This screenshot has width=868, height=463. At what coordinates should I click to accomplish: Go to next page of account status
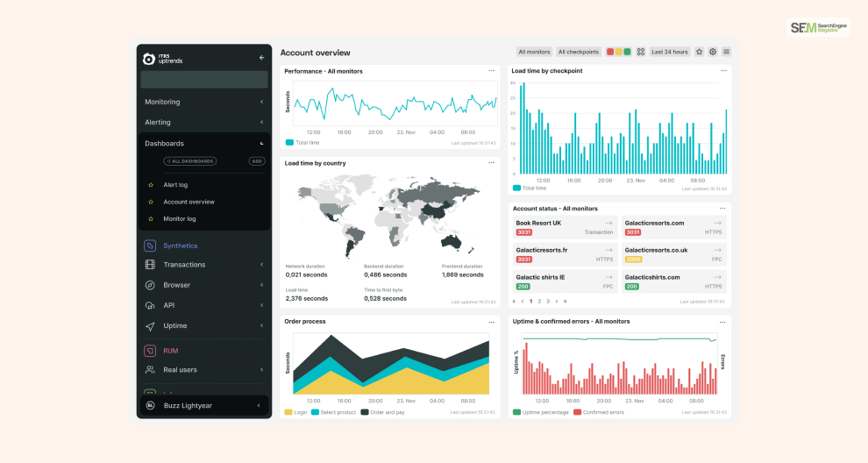557,302
